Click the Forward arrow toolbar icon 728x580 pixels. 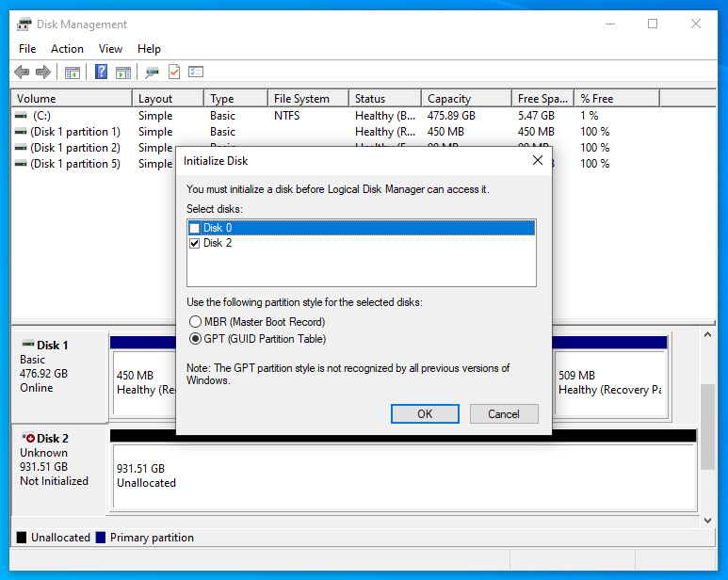(43, 72)
